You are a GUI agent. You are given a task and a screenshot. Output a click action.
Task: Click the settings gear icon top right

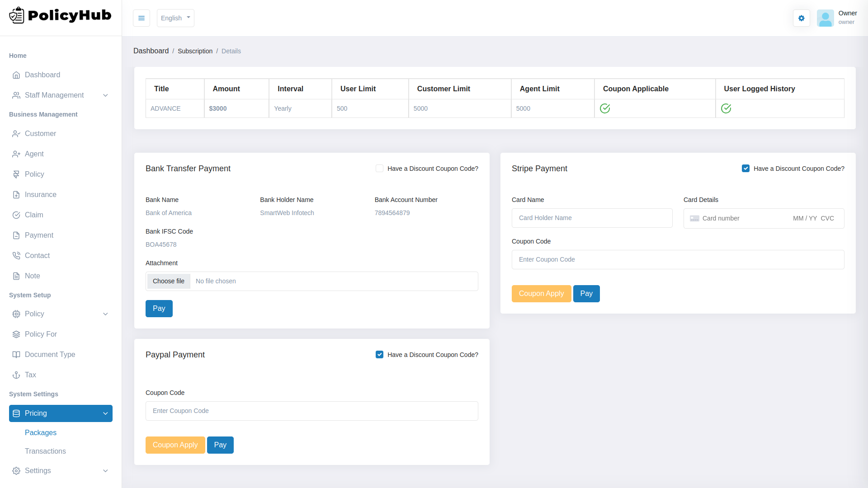point(801,18)
